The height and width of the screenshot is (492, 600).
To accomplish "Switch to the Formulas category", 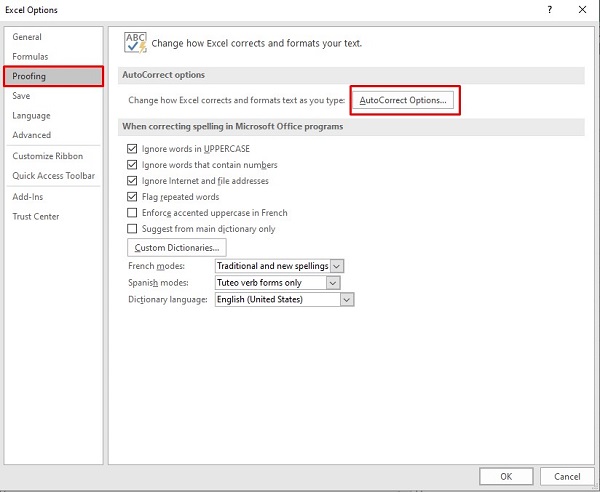I will pyautogui.click(x=30, y=57).
